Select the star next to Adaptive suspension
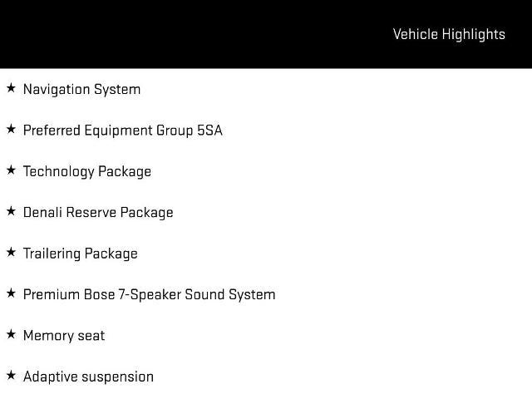This screenshot has height=399, width=532. [x=11, y=375]
